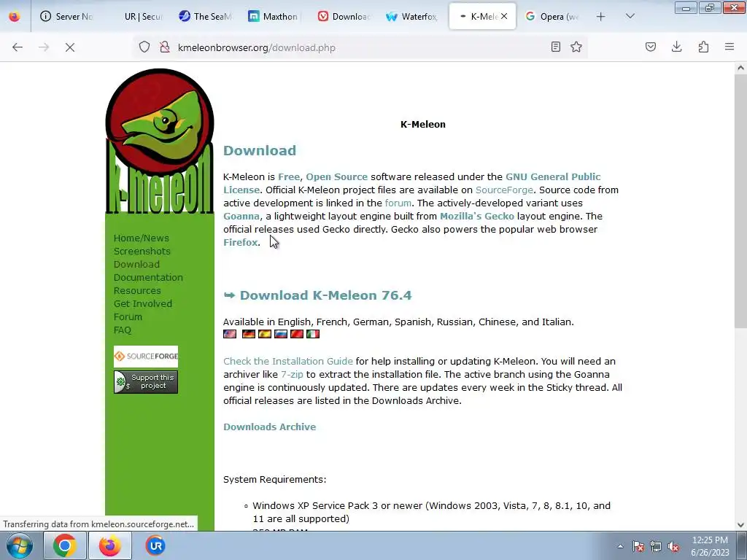Open the Downloads Archive link

point(270,427)
